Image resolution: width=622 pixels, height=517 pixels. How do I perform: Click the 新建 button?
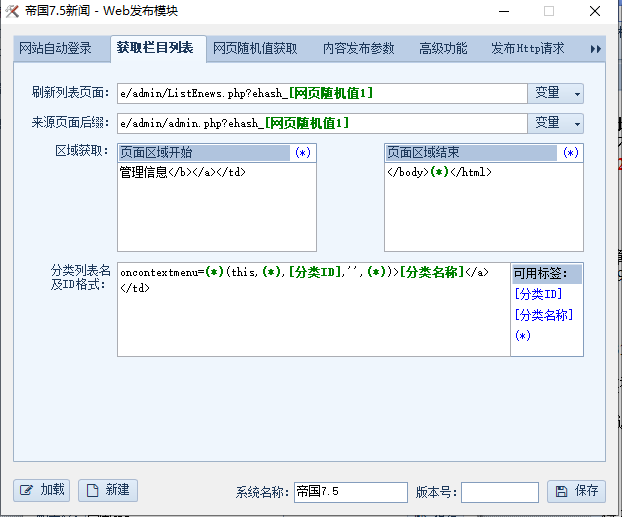108,490
